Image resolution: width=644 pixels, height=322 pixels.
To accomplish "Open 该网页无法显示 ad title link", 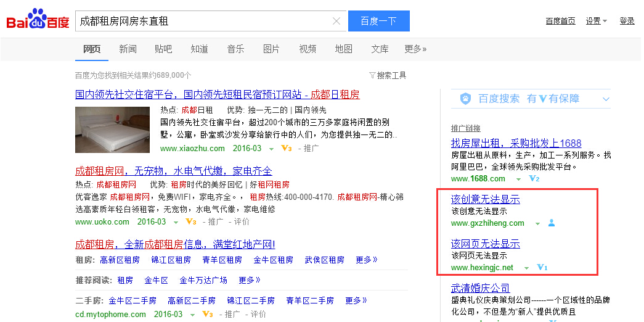I will [x=485, y=244].
